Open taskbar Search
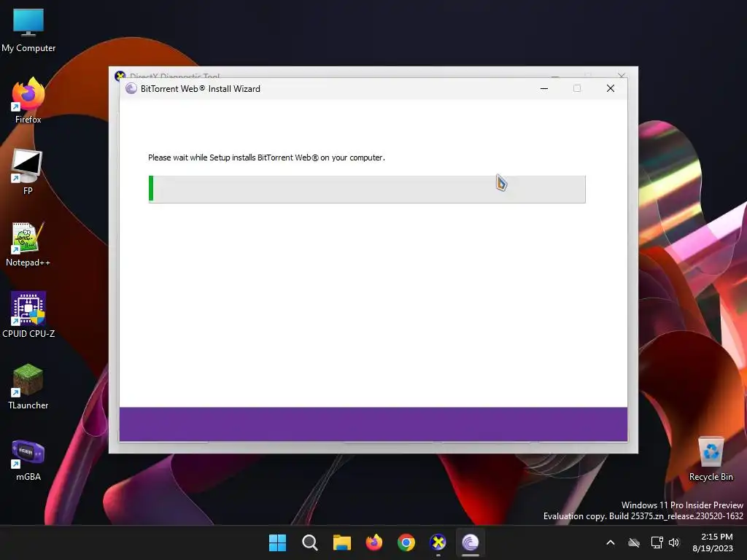This screenshot has width=747, height=560. (x=309, y=542)
